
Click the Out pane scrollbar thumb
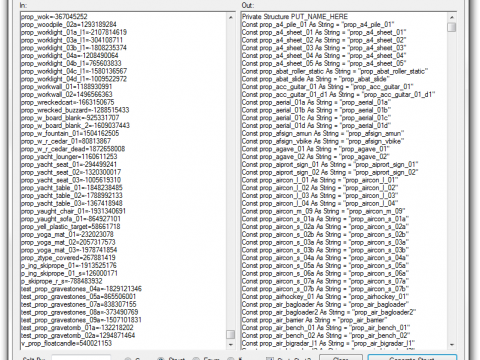452,27
